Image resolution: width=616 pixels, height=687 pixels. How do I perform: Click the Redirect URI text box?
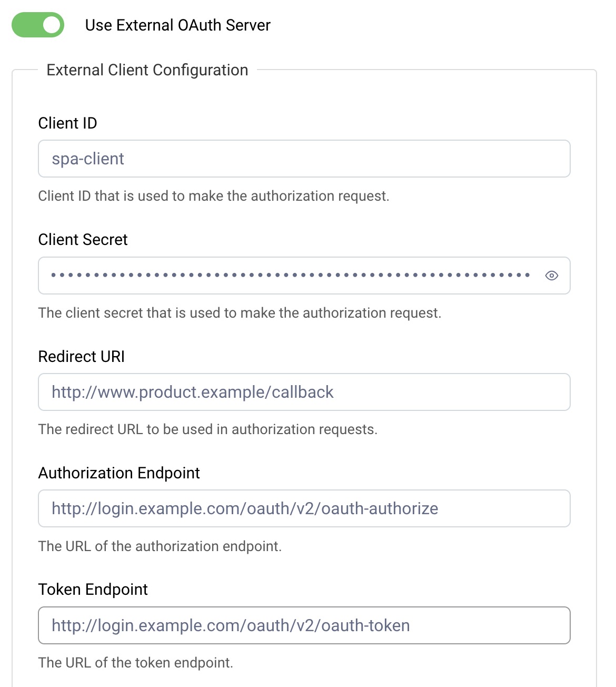304,392
